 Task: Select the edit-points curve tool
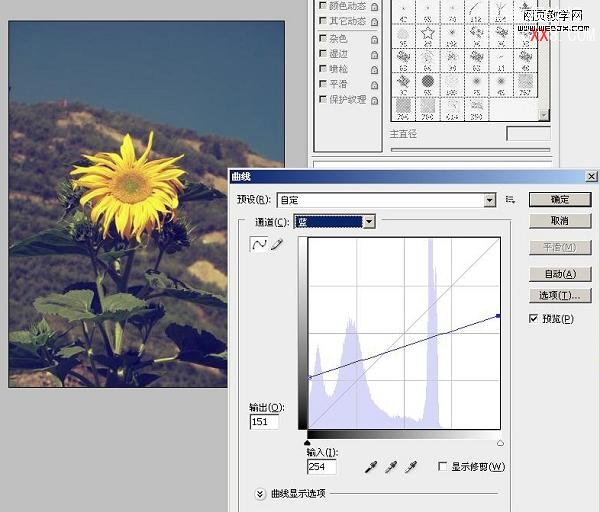tap(258, 244)
